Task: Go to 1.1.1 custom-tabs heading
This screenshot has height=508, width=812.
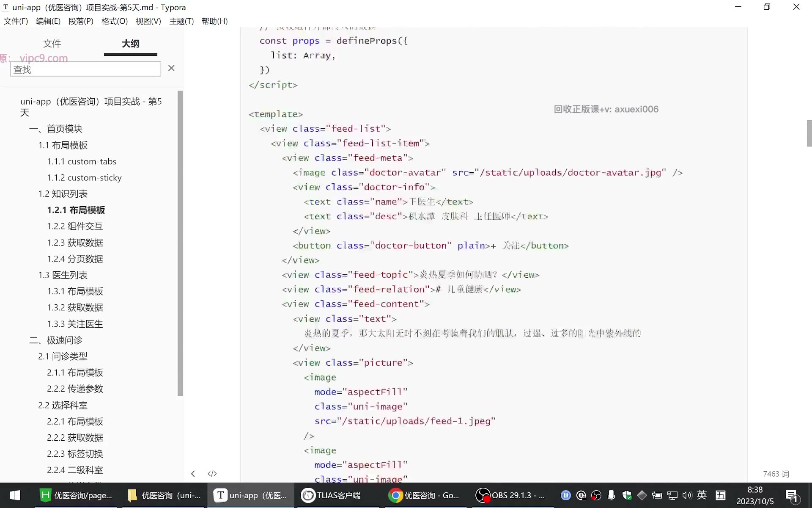Action: [x=82, y=161]
